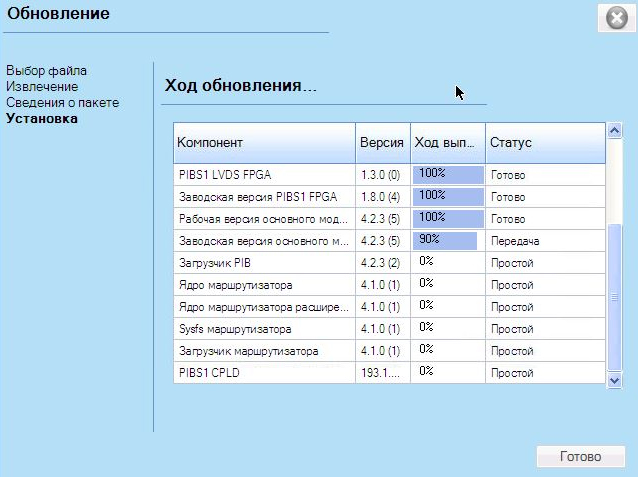Viewport: 638px width, 477px height.
Task: Select the Sysfs маршрутизатора row
Action: 264,329
